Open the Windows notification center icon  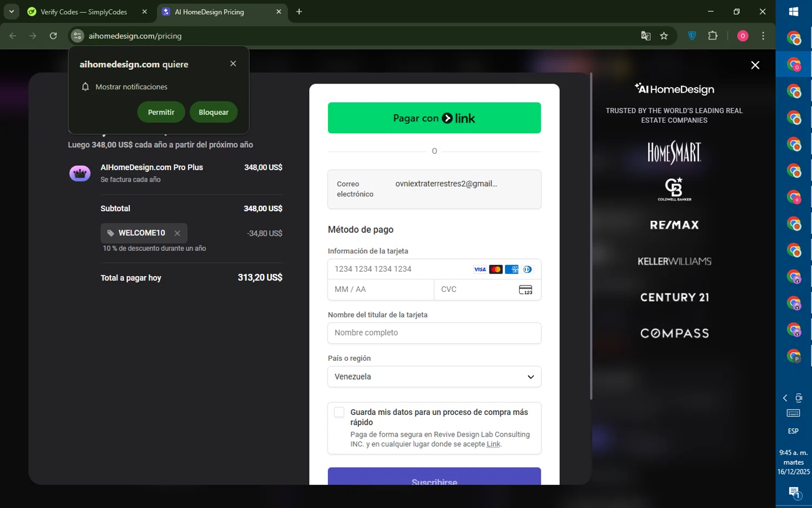click(x=794, y=492)
